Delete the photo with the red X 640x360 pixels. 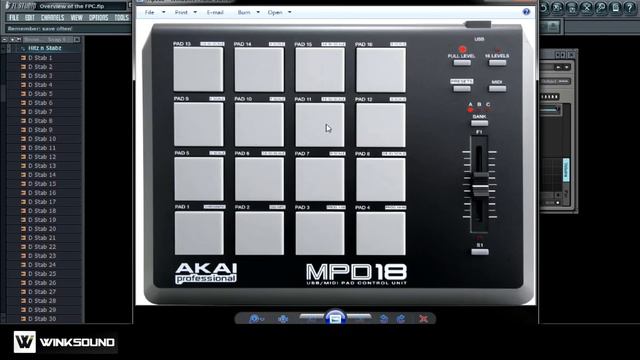[423, 319]
